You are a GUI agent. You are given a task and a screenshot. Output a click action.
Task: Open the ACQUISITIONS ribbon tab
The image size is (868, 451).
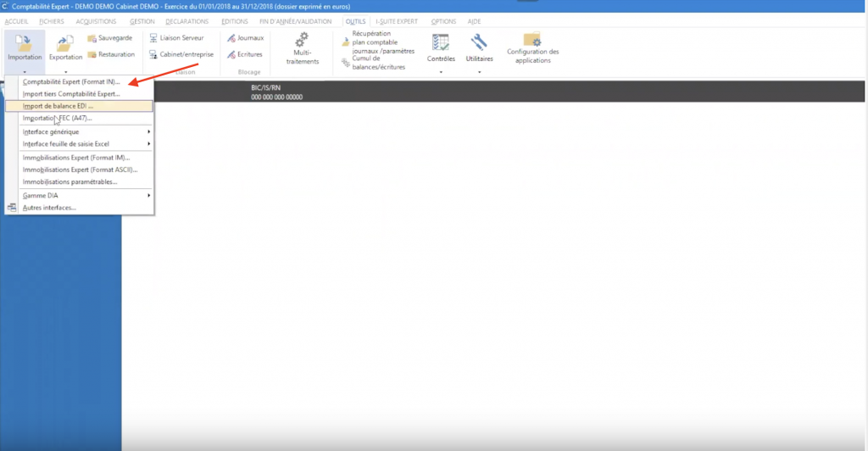coord(96,21)
